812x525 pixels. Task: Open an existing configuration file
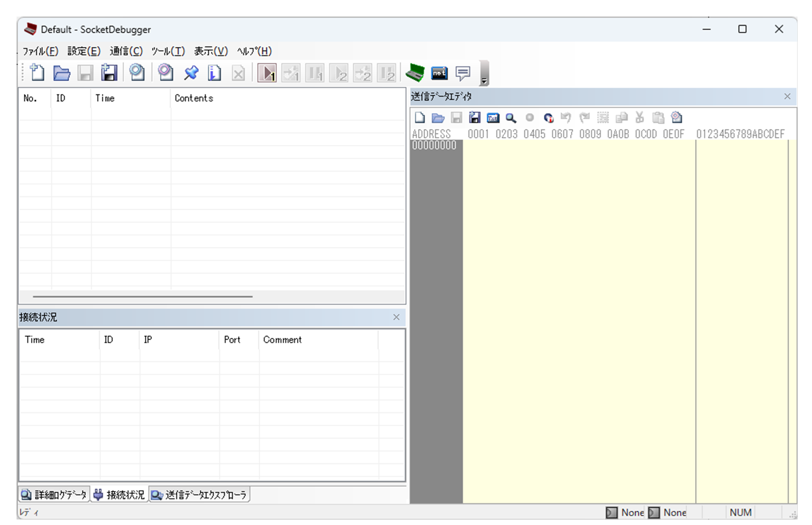tap(61, 73)
